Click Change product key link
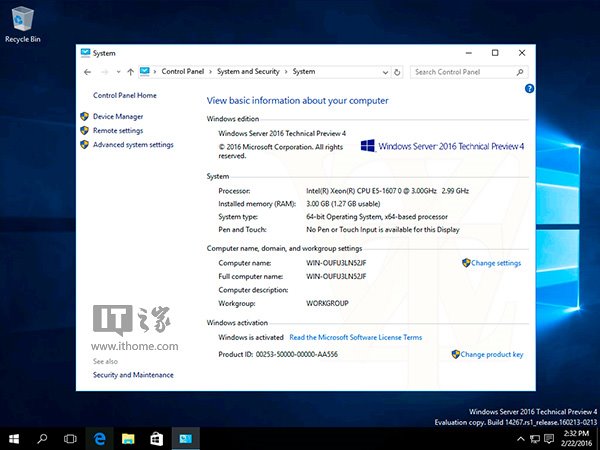 coord(492,354)
